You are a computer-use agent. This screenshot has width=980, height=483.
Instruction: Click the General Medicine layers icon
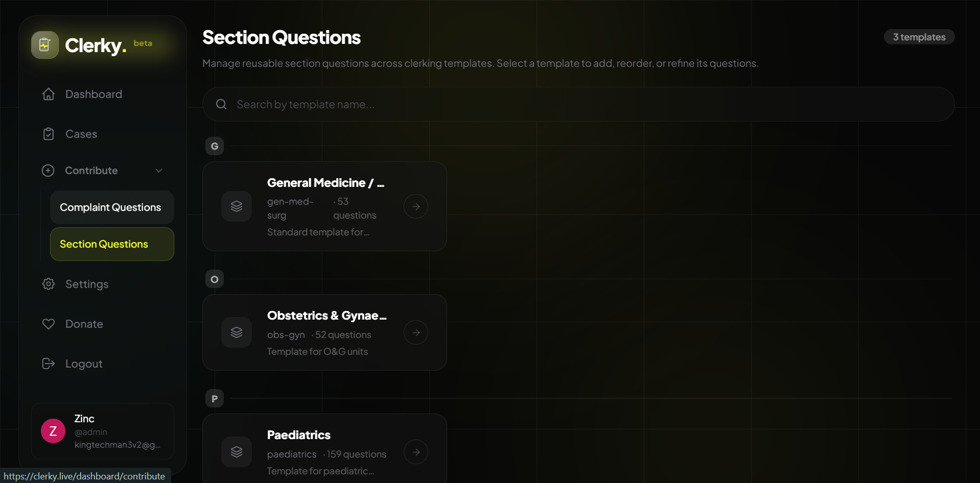(x=237, y=206)
